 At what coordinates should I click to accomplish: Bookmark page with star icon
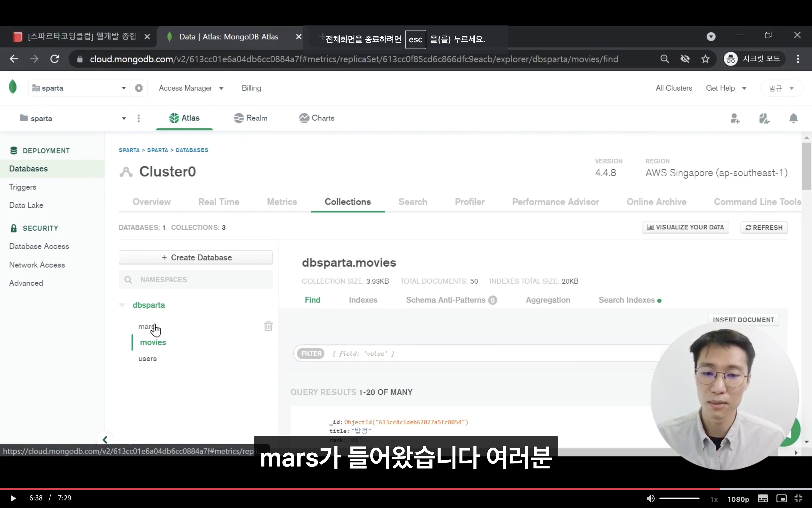point(705,59)
